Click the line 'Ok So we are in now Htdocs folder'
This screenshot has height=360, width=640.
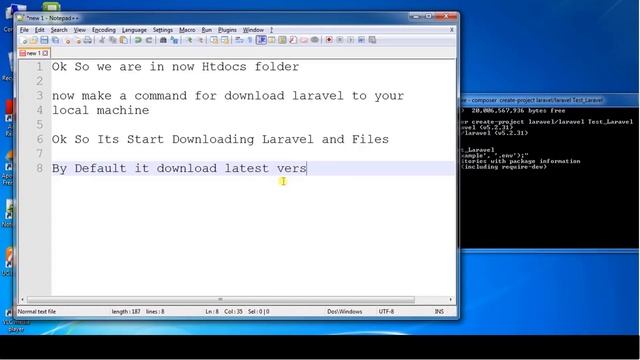[x=176, y=67]
